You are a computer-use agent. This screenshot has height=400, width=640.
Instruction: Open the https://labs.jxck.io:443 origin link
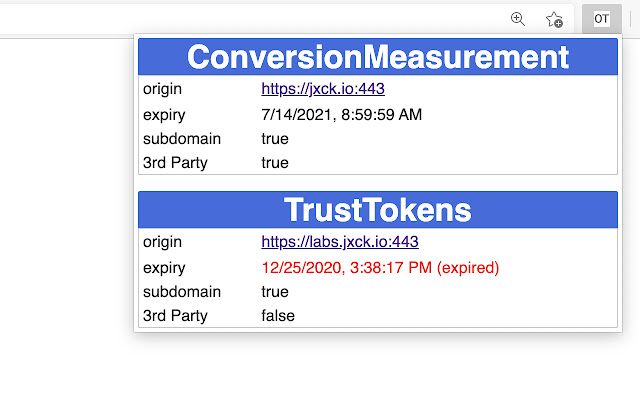[340, 242]
